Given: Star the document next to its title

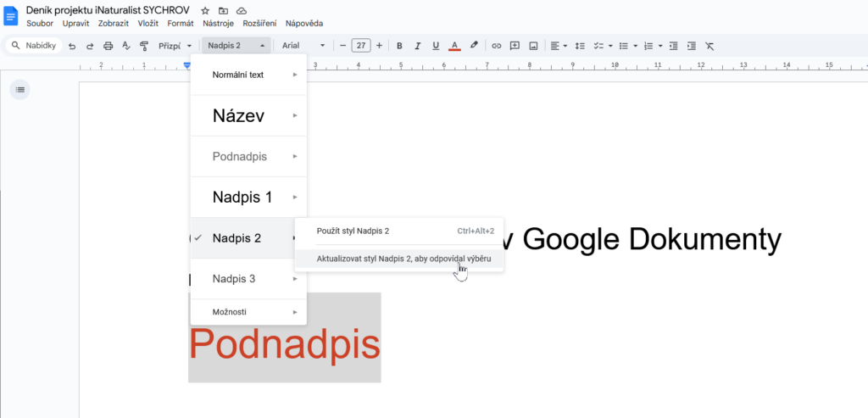Looking at the screenshot, I should click(x=205, y=10).
